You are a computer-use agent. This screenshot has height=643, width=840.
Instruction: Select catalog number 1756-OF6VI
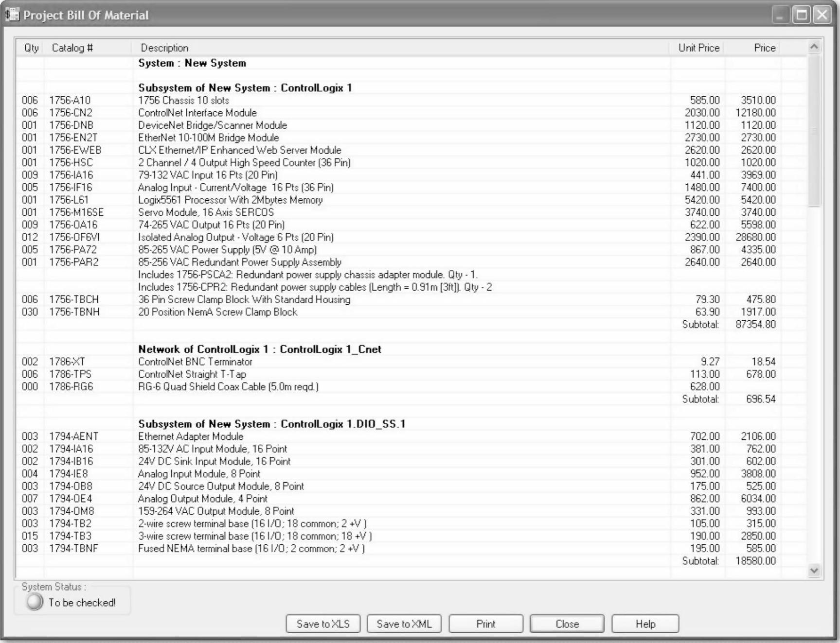tap(74, 237)
